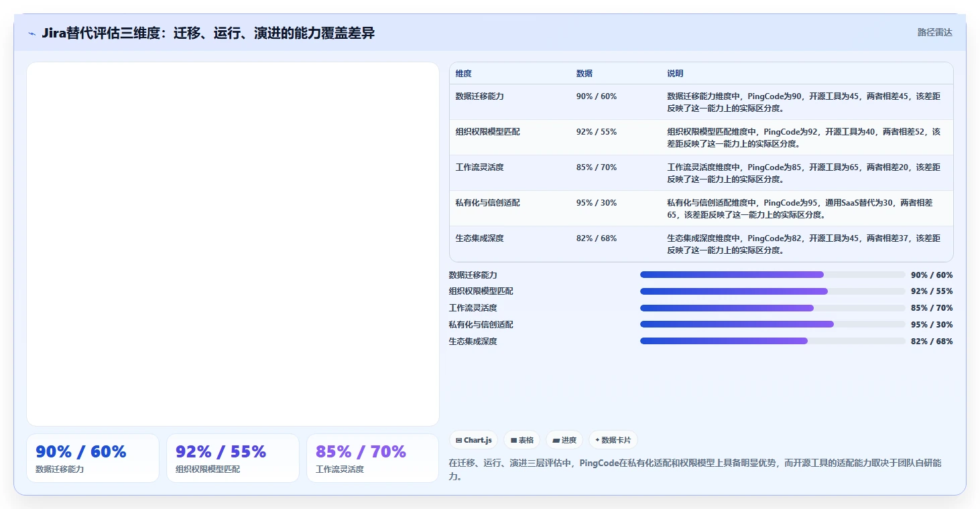
Task: Click table value 85% / 70%
Action: pyautogui.click(x=597, y=167)
